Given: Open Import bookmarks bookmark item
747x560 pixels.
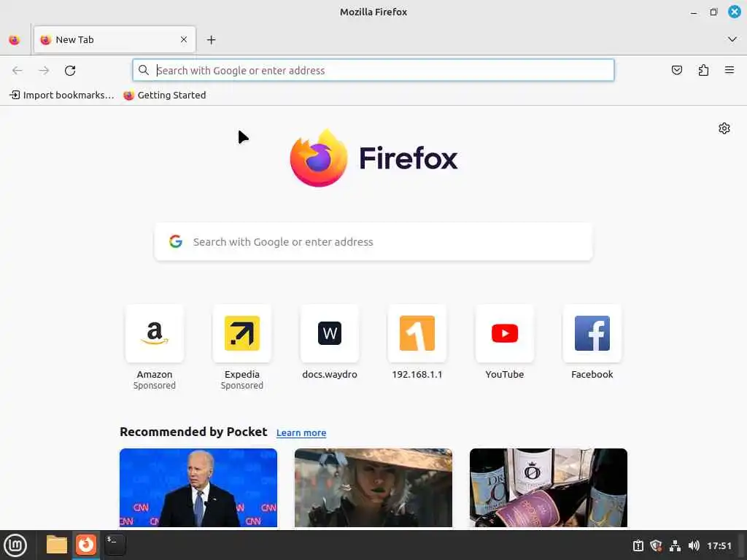Looking at the screenshot, I should (x=62, y=96).
